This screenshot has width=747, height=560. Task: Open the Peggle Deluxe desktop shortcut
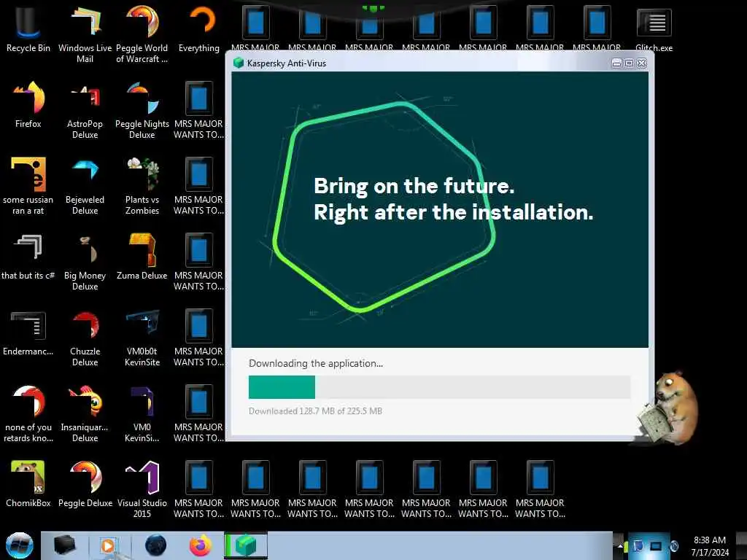85,484
